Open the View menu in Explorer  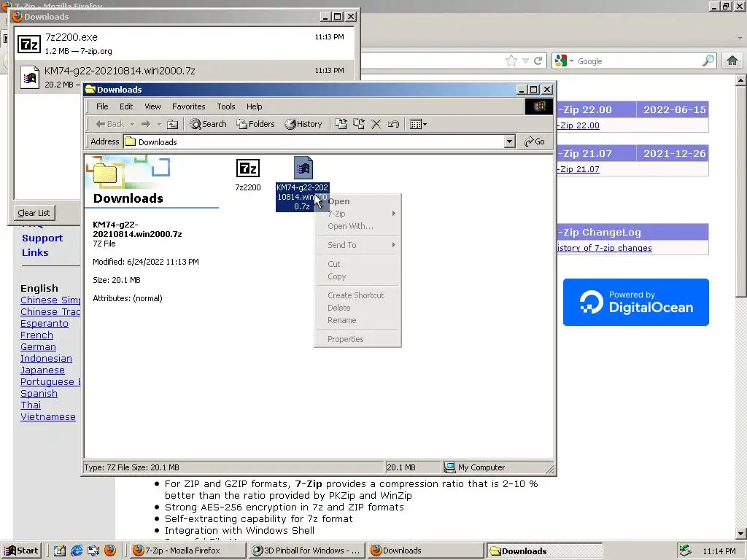point(152,106)
